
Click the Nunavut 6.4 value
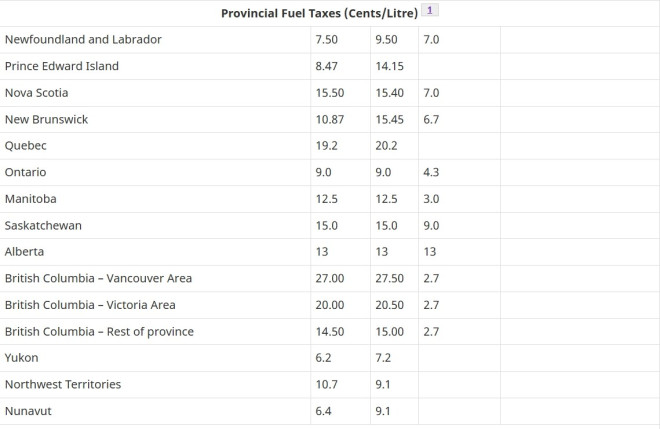coord(324,410)
